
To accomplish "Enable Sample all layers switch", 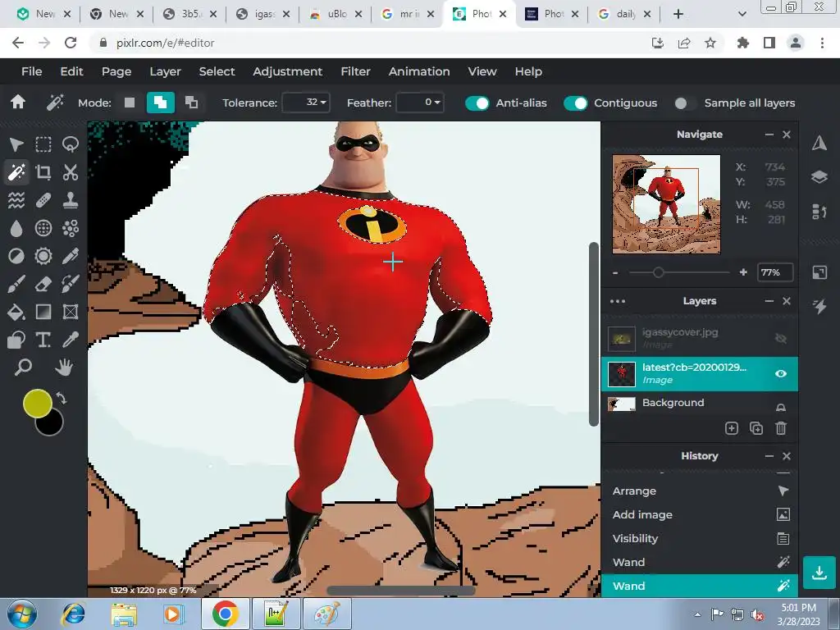I will 685,103.
